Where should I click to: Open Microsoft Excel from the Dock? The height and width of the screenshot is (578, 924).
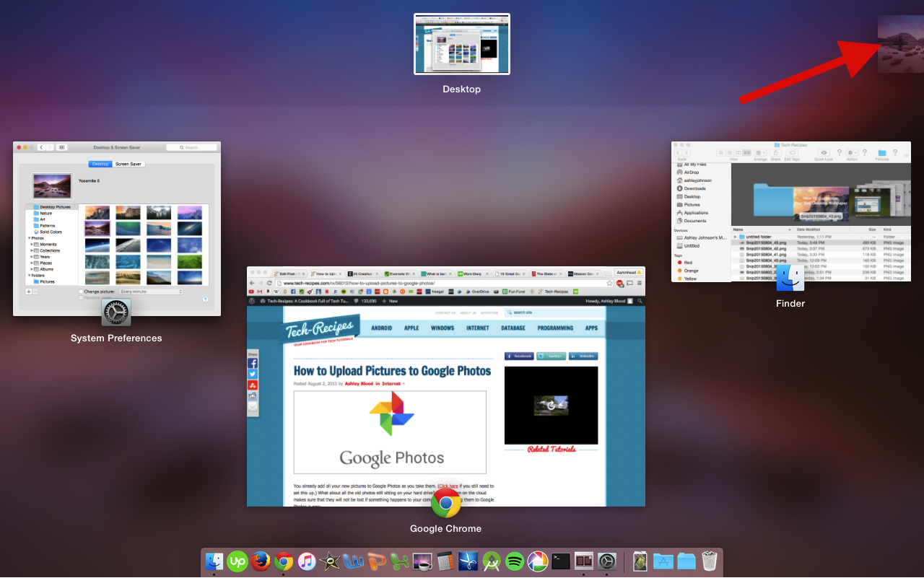399,561
